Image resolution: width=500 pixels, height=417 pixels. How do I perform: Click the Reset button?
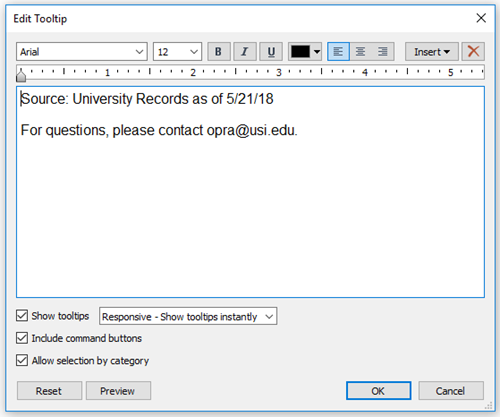pyautogui.click(x=49, y=391)
